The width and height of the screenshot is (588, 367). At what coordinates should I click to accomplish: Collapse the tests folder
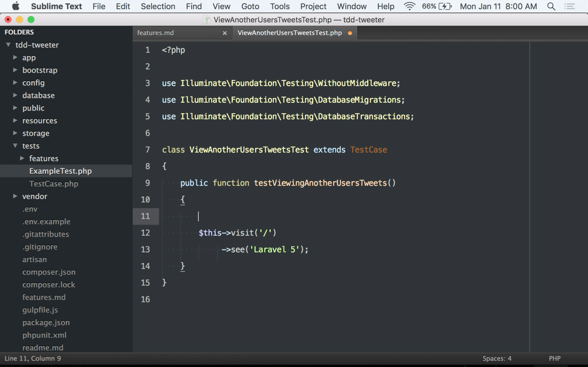[15, 146]
